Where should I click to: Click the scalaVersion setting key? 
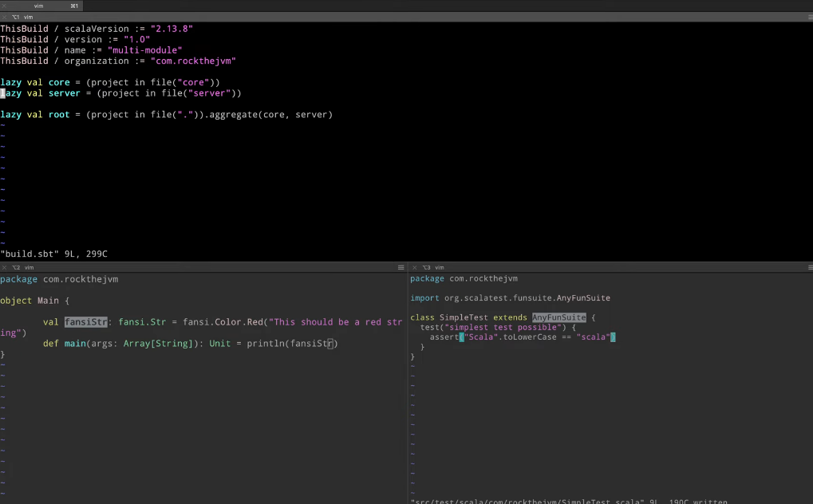click(x=97, y=29)
